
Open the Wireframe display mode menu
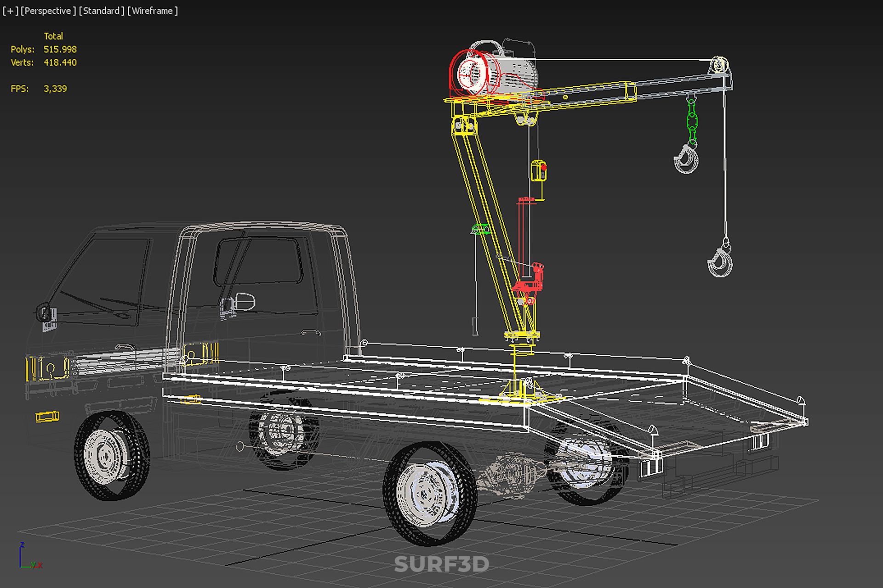coord(153,11)
